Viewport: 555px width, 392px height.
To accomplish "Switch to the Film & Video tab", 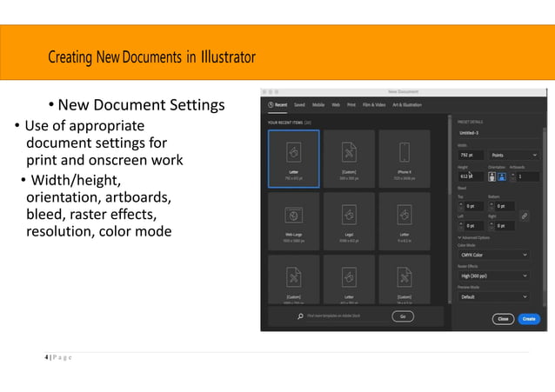I will pos(374,105).
